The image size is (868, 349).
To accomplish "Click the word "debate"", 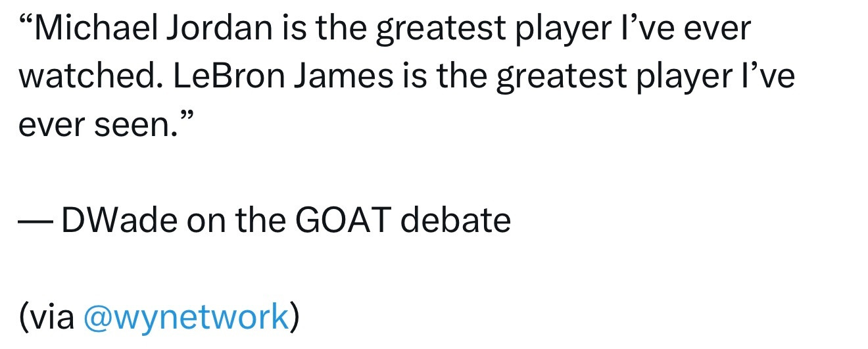I will click(x=456, y=221).
